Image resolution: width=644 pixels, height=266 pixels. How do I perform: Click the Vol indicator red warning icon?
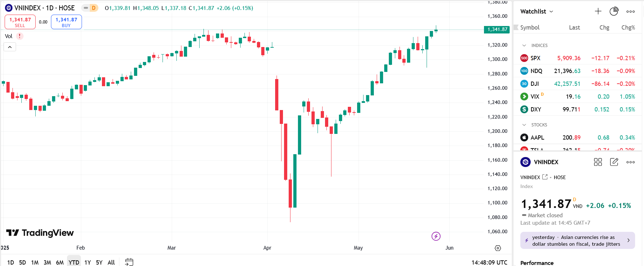pos(20,36)
